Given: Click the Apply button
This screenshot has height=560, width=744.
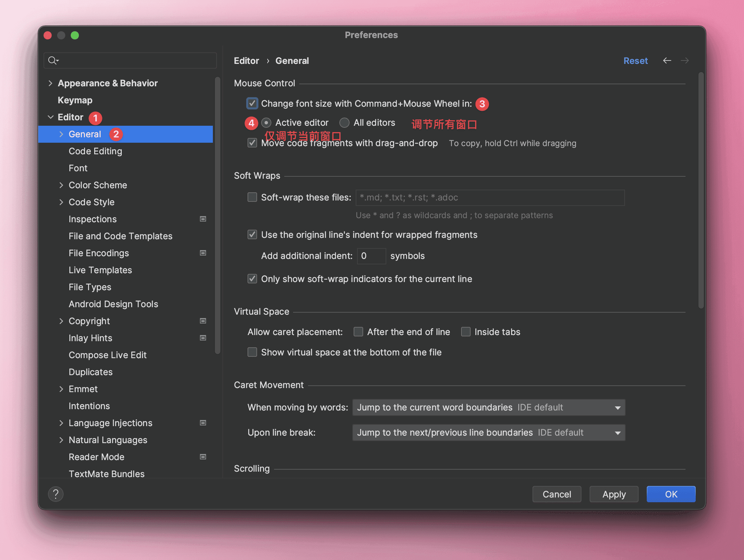Looking at the screenshot, I should click(x=614, y=494).
